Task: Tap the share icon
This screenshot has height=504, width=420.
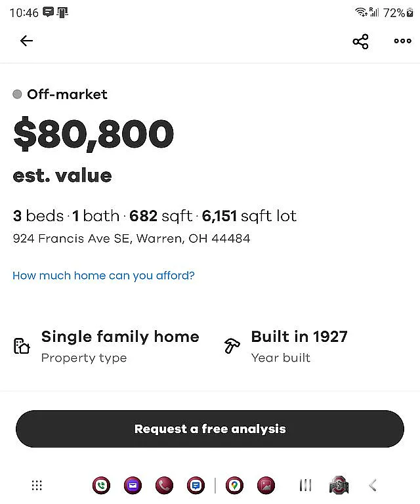Action: point(360,41)
